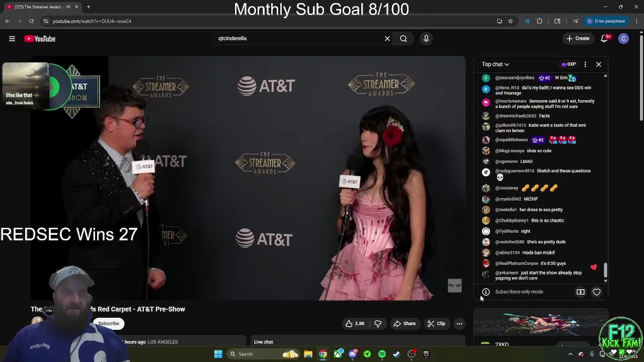Click chat user @drewmichaels2652
The width and height of the screenshot is (644, 362).
(x=516, y=116)
